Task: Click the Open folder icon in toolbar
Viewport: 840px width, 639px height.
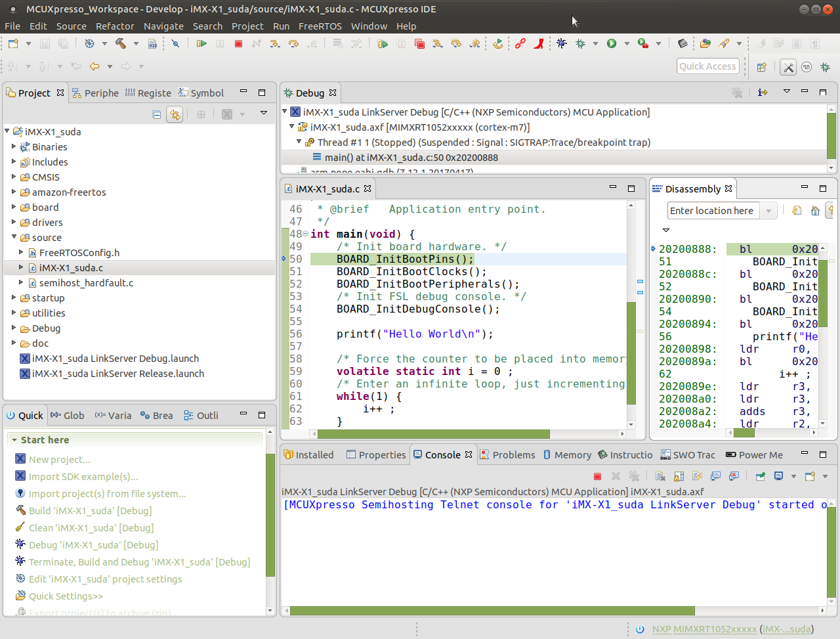Action: pyautogui.click(x=705, y=43)
